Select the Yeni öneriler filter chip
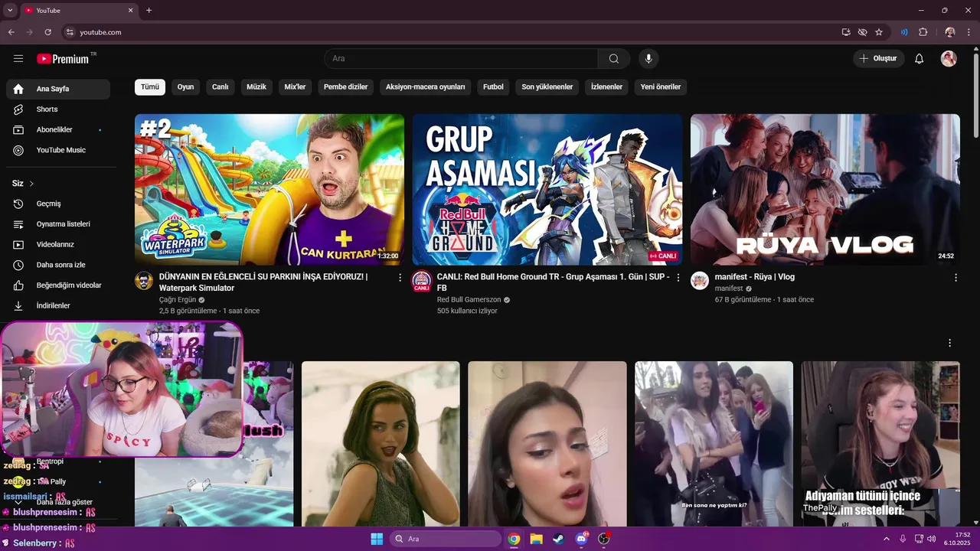 coord(661,87)
